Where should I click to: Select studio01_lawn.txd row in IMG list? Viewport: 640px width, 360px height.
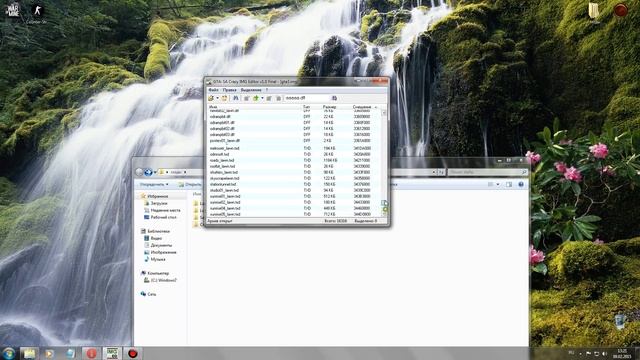[294, 190]
